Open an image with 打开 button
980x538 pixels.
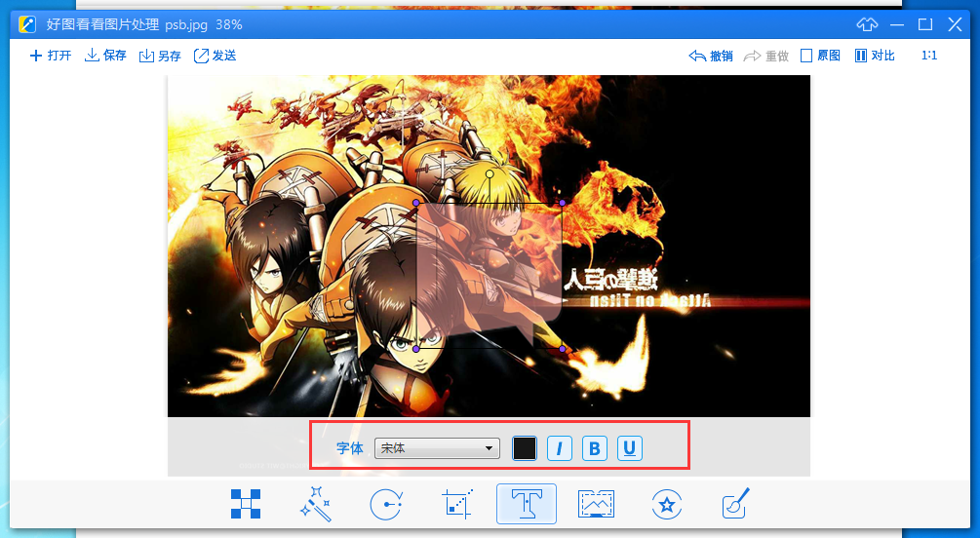[51, 56]
